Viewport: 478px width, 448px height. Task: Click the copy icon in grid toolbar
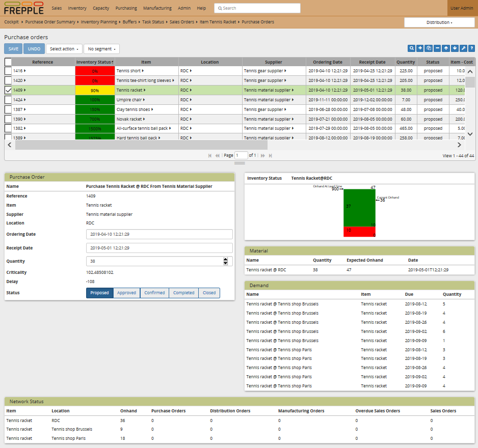pyautogui.click(x=429, y=48)
